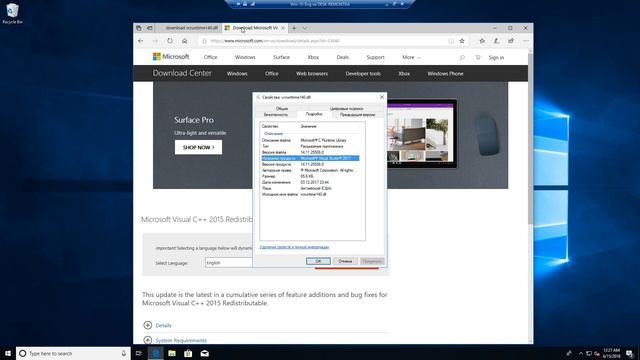Open the Edge Hub favorites icon
Viewport: 640px width, 360px height.
point(482,41)
